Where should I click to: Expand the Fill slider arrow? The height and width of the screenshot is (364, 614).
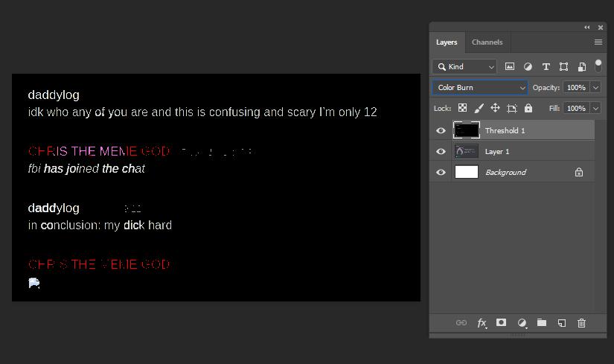point(595,108)
